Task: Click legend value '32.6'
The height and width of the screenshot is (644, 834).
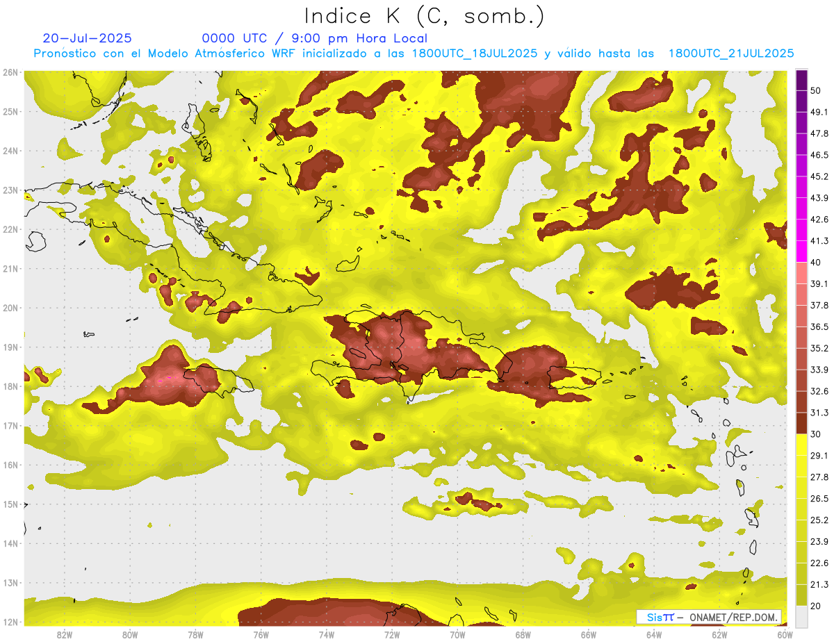Action: click(819, 391)
